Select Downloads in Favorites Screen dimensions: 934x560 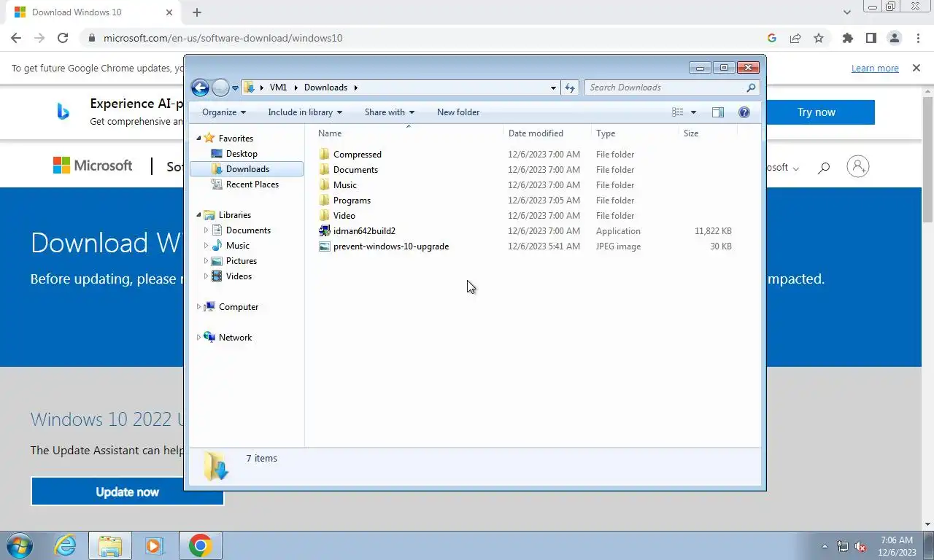click(x=247, y=169)
